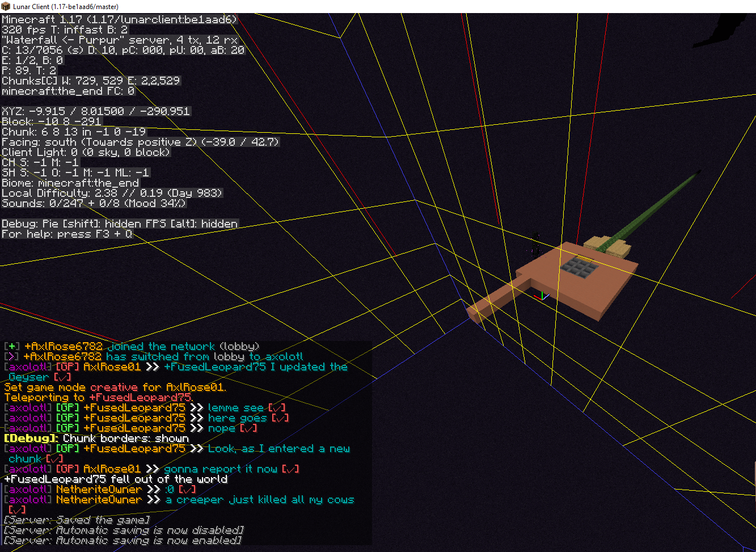
Task: Click the [>] server switch icon in chat
Action: point(12,357)
